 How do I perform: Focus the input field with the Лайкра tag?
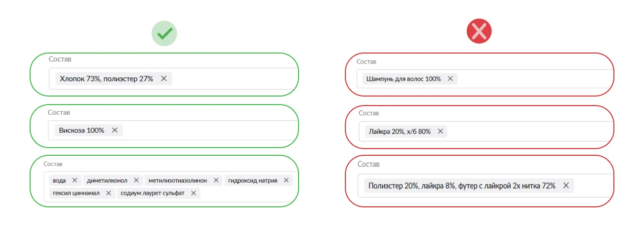coord(526,131)
